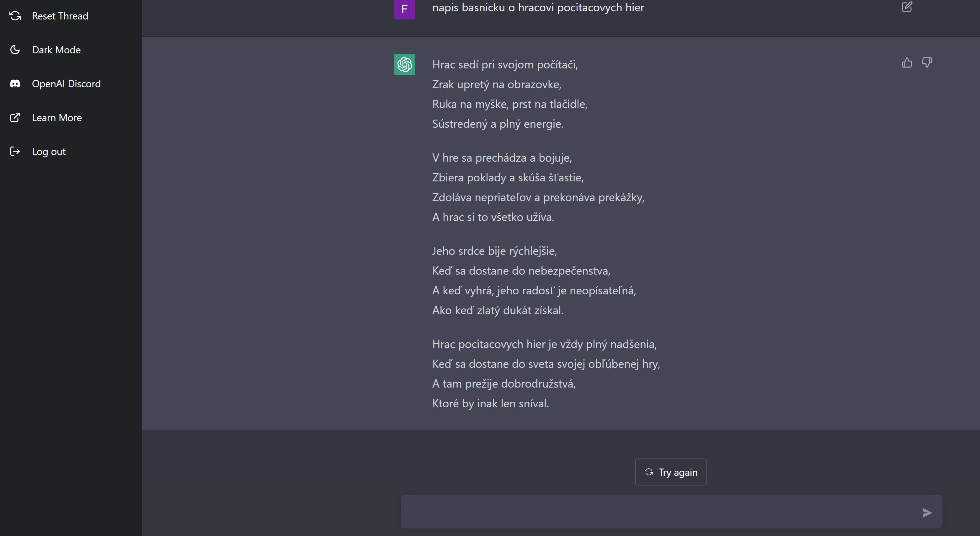Log out from the sidebar

pos(71,152)
